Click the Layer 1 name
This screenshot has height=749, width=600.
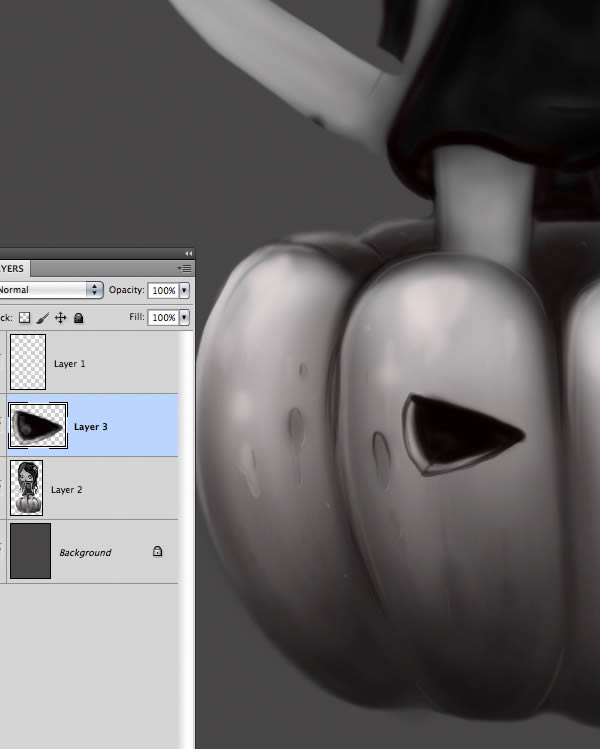[70, 364]
